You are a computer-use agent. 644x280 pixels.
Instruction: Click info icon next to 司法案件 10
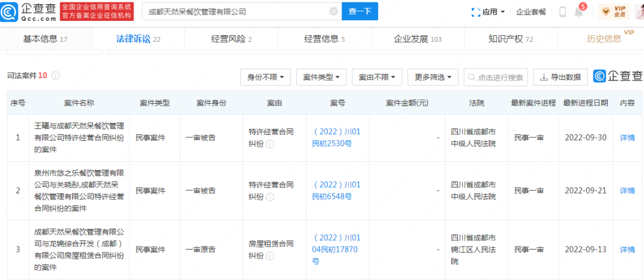[56, 76]
